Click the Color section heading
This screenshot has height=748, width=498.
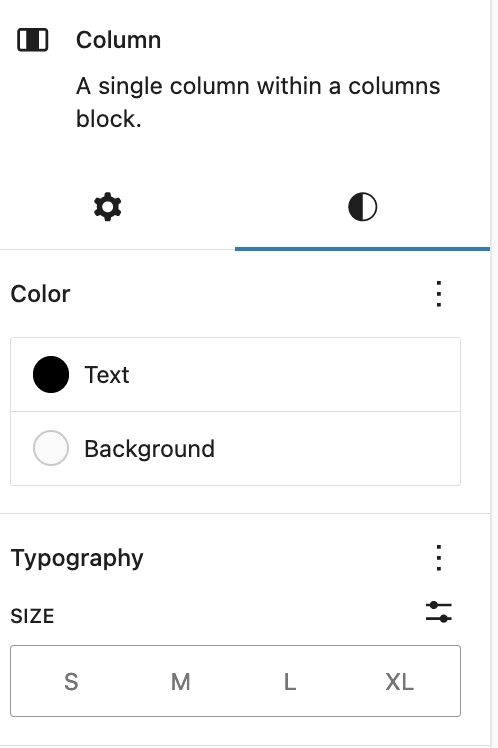coord(41,294)
